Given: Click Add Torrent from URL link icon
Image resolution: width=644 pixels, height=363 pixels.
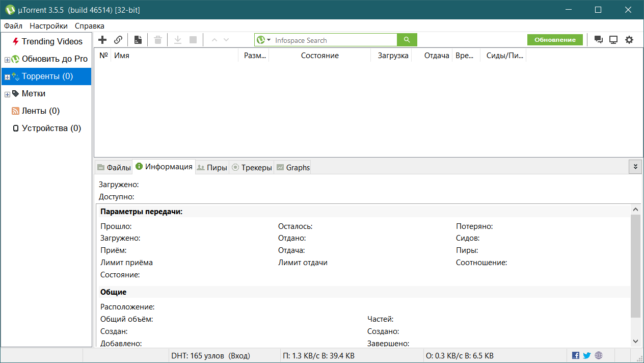Looking at the screenshot, I should pyautogui.click(x=118, y=40).
